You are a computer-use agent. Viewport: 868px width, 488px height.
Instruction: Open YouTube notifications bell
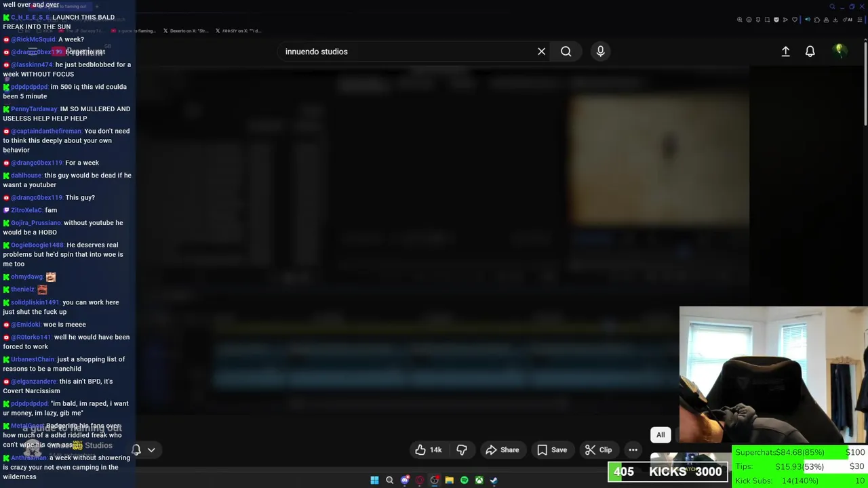click(810, 52)
